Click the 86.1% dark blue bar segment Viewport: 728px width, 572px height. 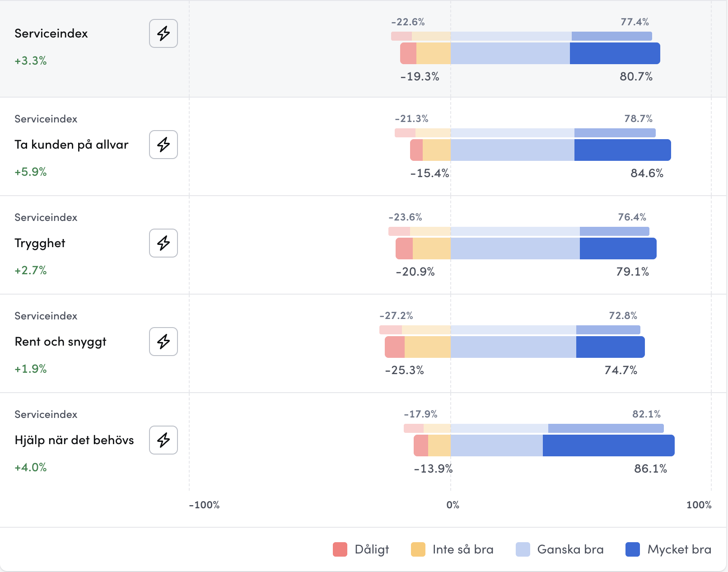tap(608, 445)
